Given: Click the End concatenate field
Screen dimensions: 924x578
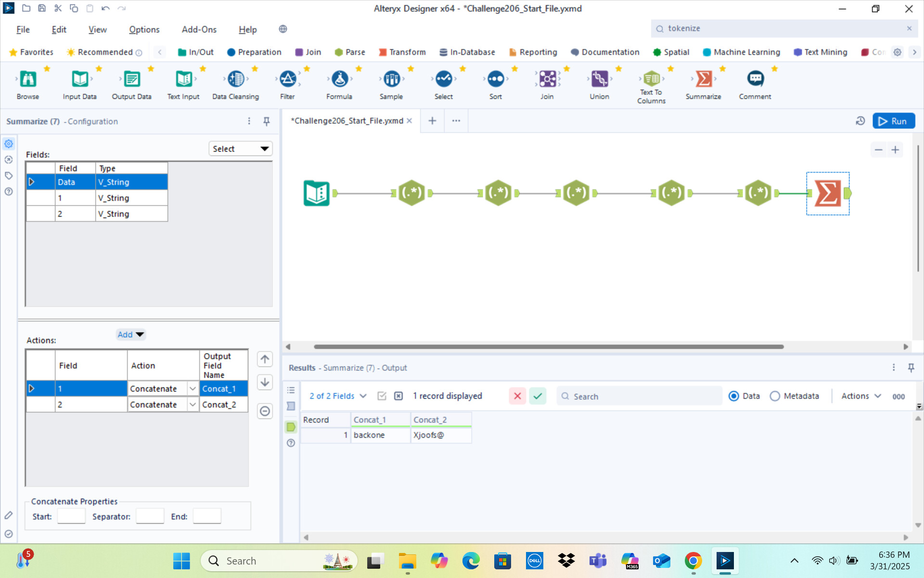Looking at the screenshot, I should click(207, 516).
